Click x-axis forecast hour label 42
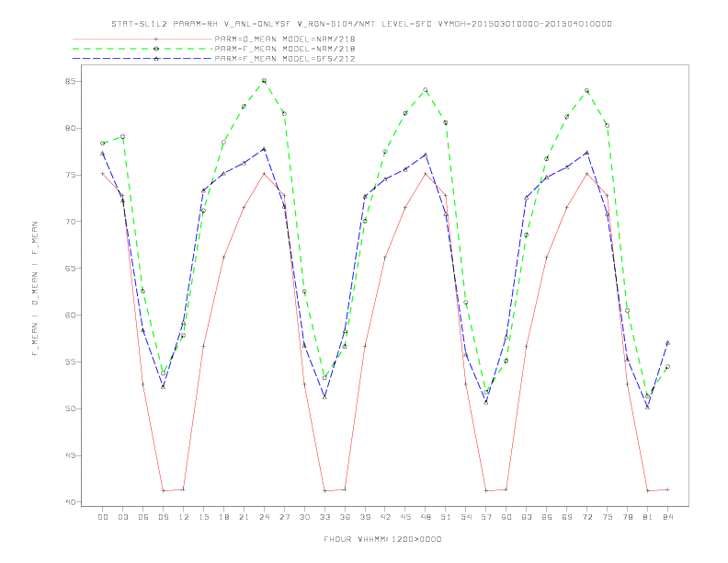728x563 pixels. click(x=385, y=517)
